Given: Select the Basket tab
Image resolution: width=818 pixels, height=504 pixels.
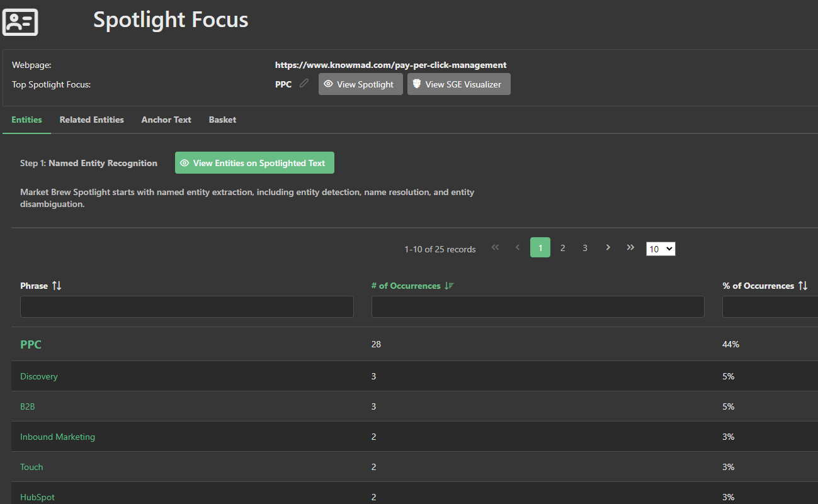Looking at the screenshot, I should coord(222,120).
